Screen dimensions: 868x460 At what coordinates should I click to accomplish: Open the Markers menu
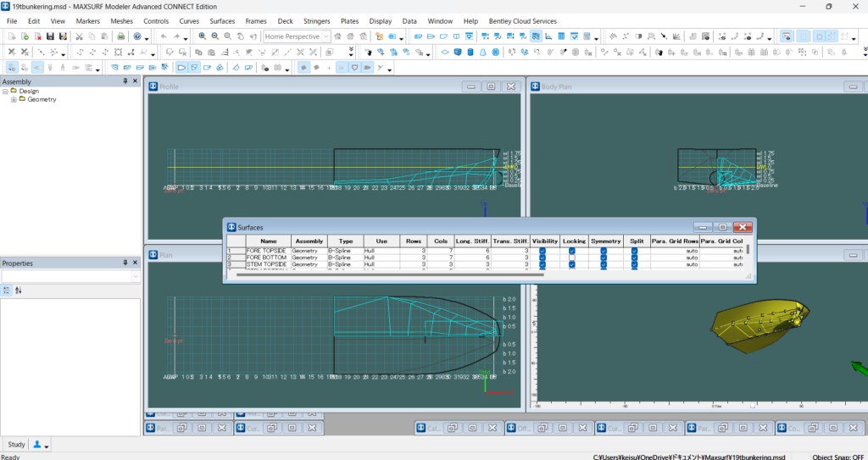pyautogui.click(x=87, y=20)
